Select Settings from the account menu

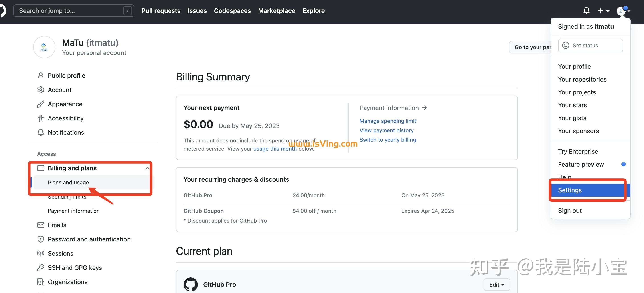coord(570,190)
